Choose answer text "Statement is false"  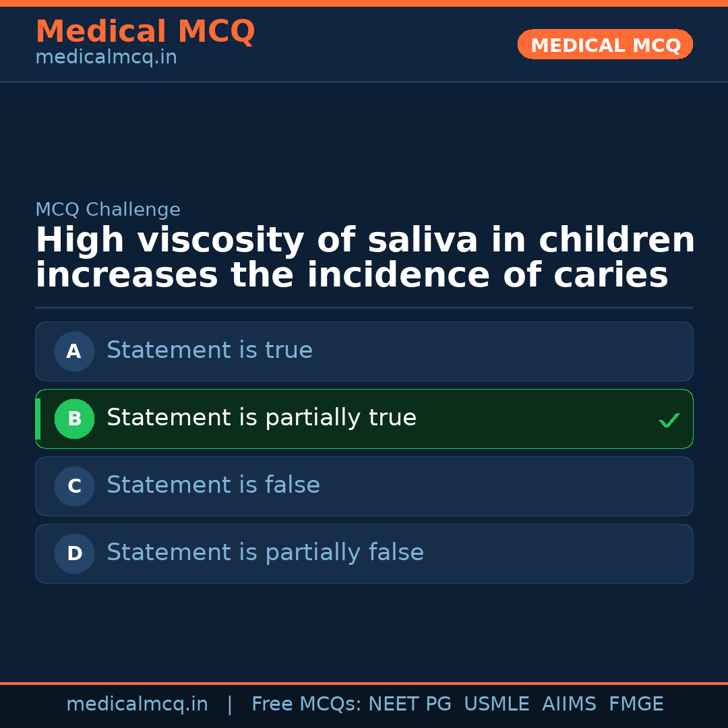(x=213, y=485)
